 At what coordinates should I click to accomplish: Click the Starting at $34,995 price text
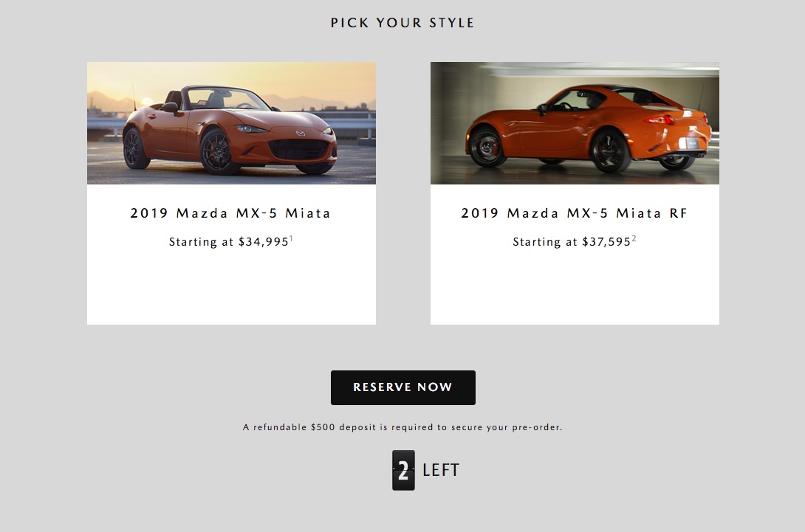tap(229, 241)
